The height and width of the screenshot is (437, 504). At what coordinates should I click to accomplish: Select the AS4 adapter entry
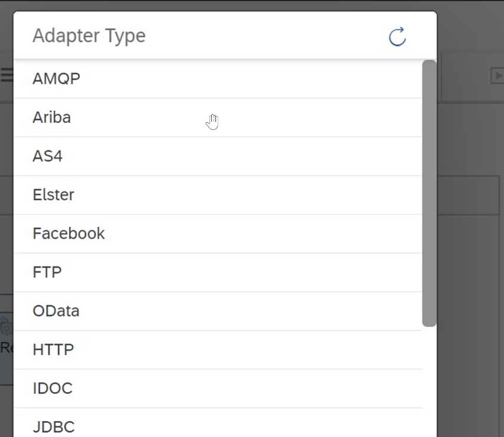218,156
